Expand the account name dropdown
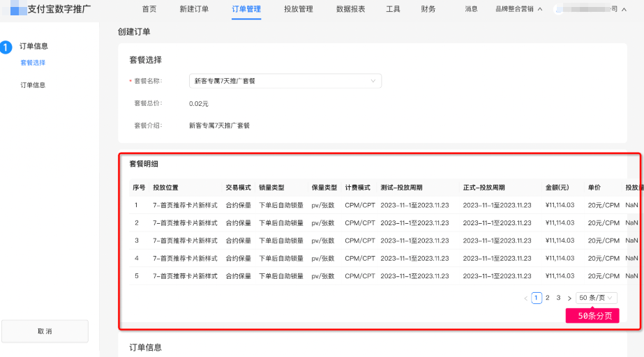This screenshot has height=357, width=644. (590, 9)
